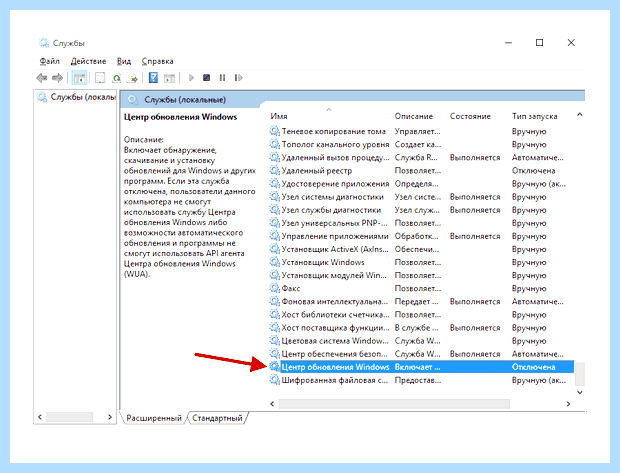Screen dimensions: 620x473
Task: Select the Хост поставщика функции row
Action: [422, 328]
